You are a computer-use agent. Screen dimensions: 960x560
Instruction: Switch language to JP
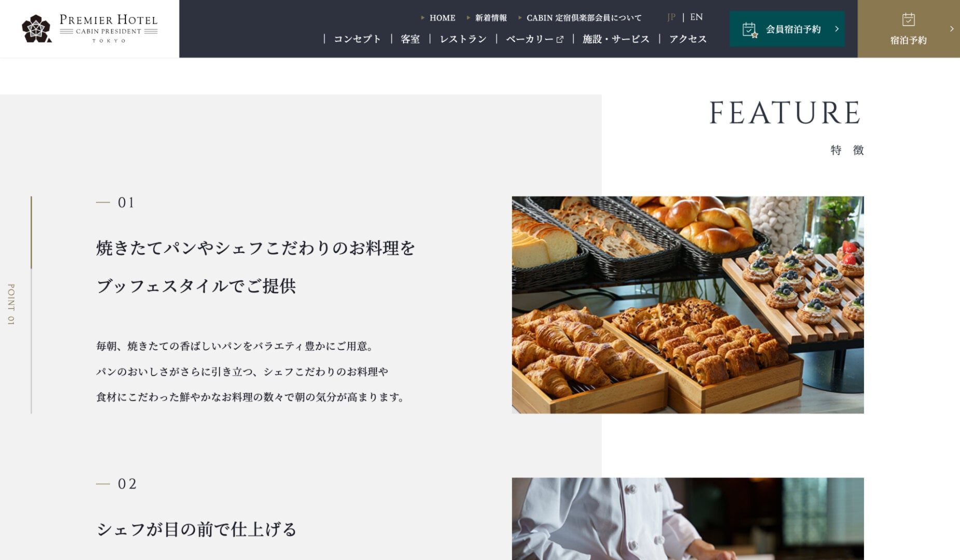coord(671,17)
